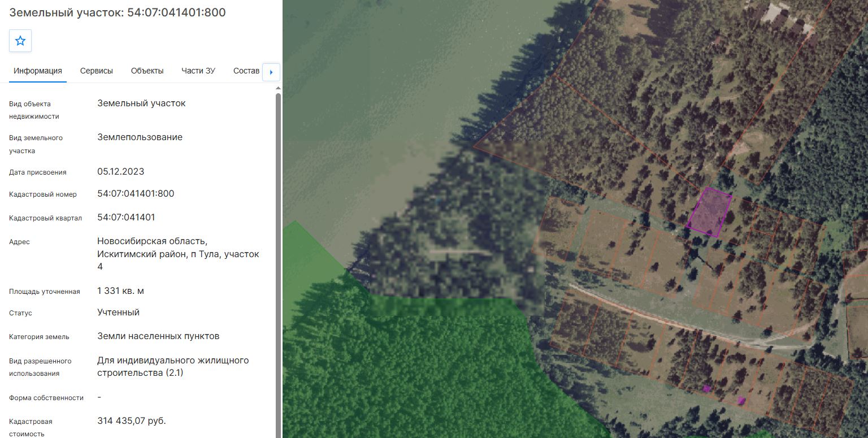
Task: Click cadastral cost 314 435,07 руб.
Action: [x=132, y=420]
